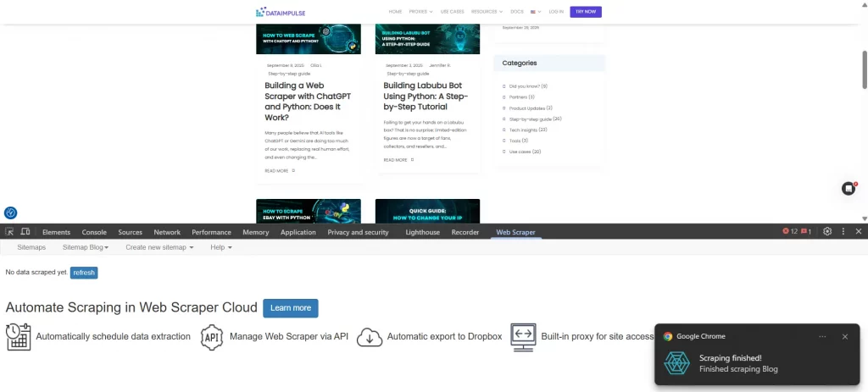Open the DevTools three-dot customize menu
The width and height of the screenshot is (868, 392).
click(843, 231)
